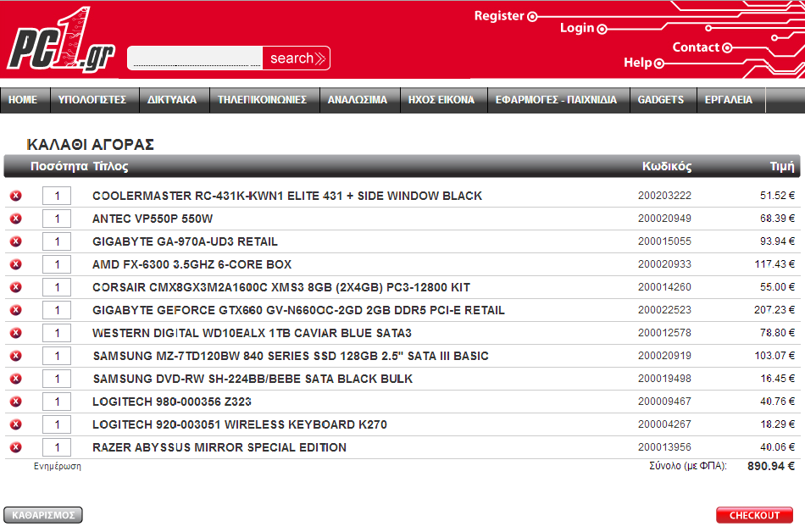Remove AMD FX-6300 processor row
Image resolution: width=805 pixels, height=532 pixels.
(16, 264)
